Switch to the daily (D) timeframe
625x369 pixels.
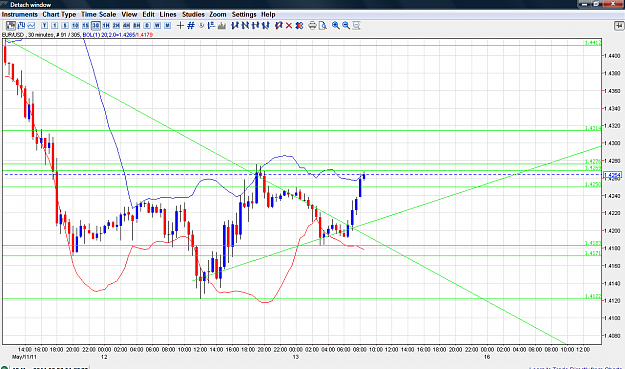147,26
